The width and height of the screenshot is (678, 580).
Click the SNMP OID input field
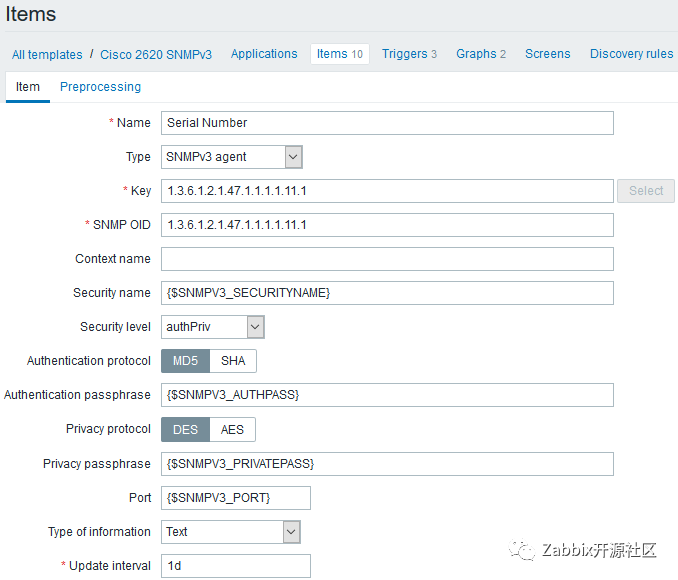[x=387, y=225]
